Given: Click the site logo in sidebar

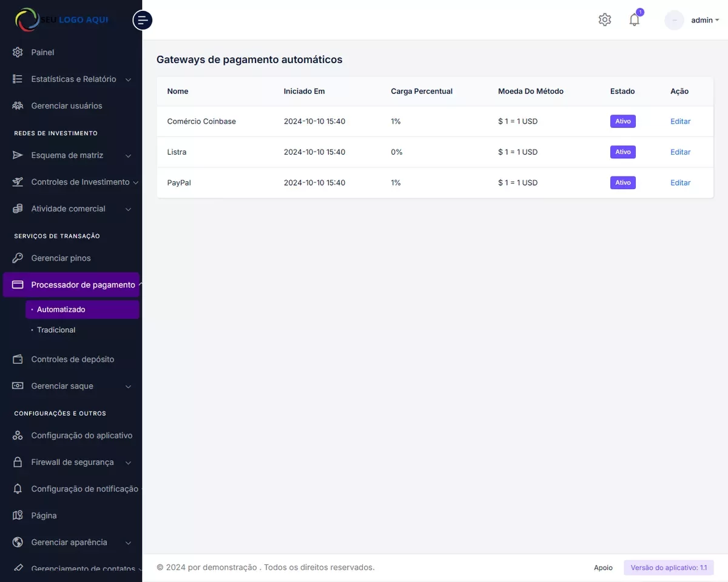Looking at the screenshot, I should coord(62,20).
